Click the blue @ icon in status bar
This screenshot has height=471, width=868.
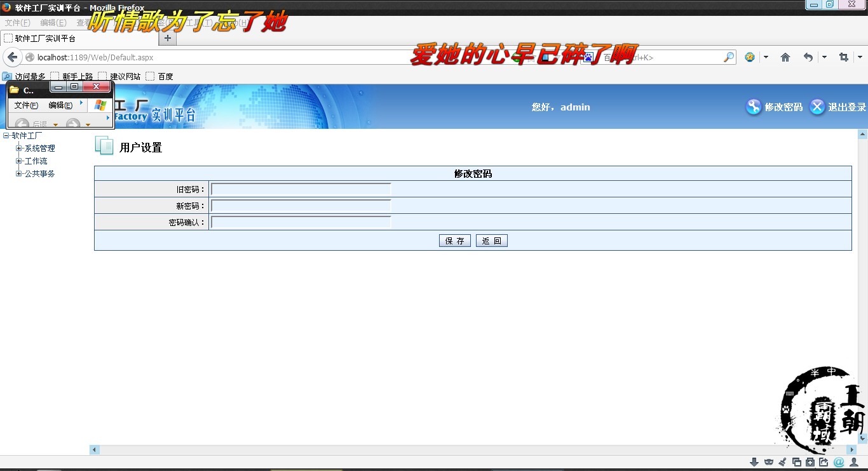pyautogui.click(x=839, y=462)
